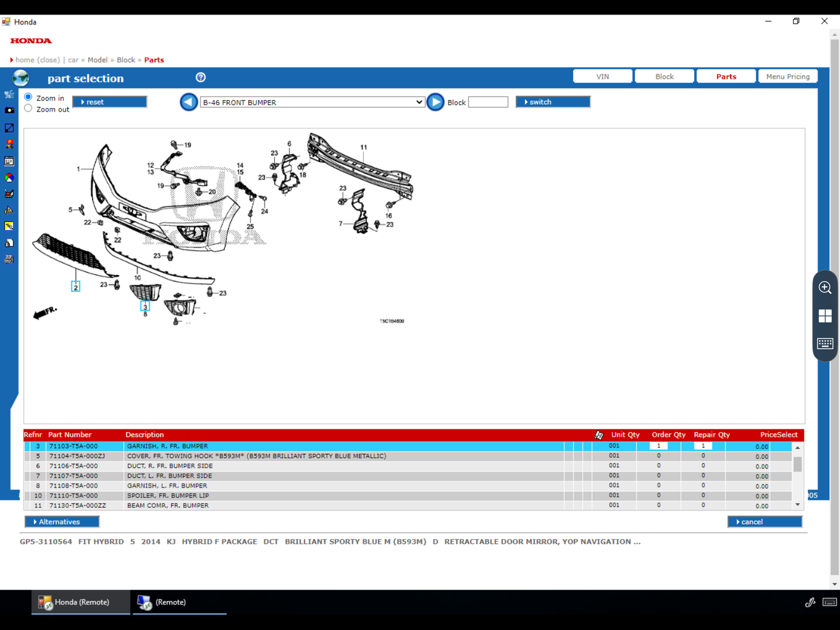Select row DUCT, R. FR. BUMPER SIDE

pyautogui.click(x=408, y=466)
